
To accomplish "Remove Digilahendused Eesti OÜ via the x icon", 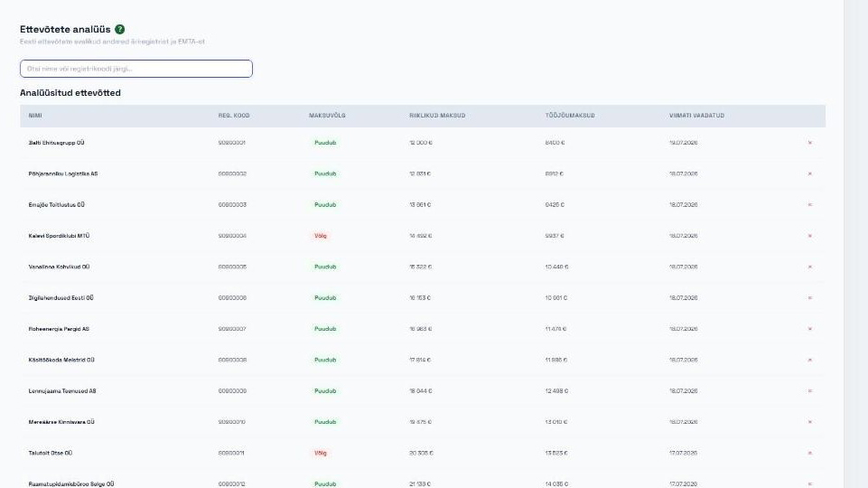I will 810,298.
